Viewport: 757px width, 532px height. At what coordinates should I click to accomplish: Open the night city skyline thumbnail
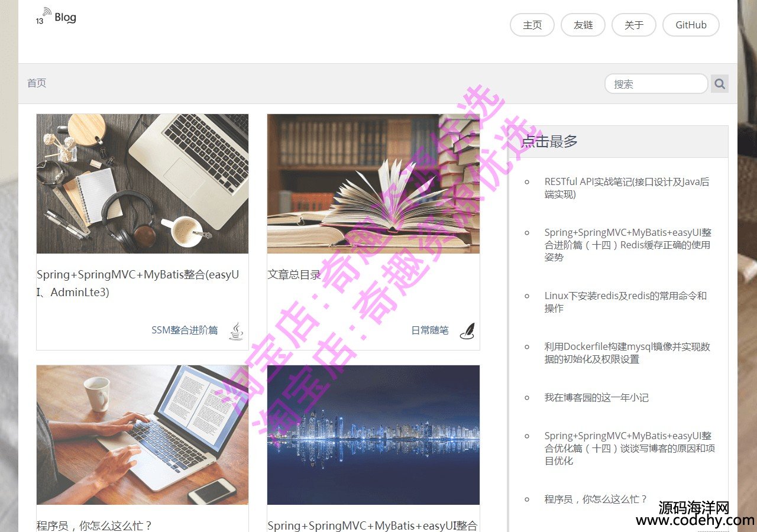pos(373,435)
